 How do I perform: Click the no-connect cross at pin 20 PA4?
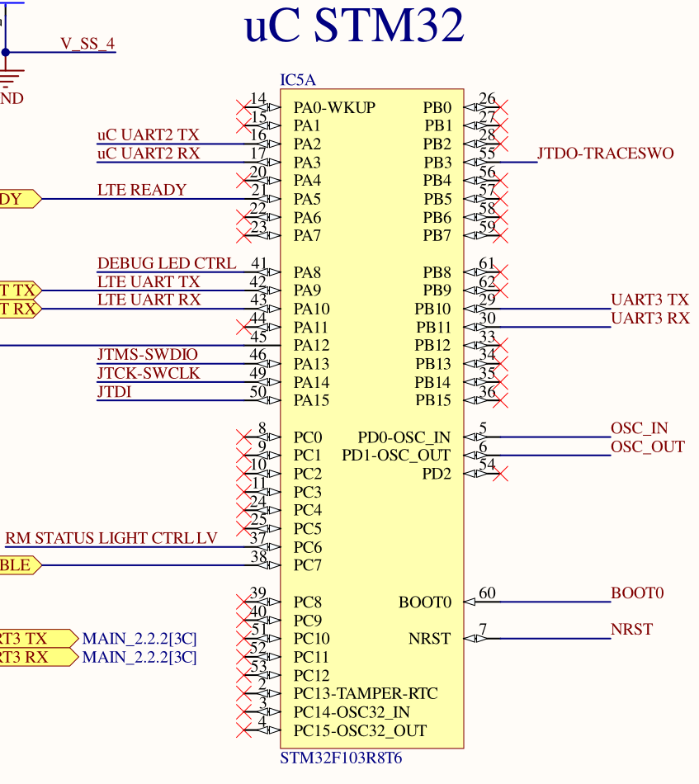(244, 181)
